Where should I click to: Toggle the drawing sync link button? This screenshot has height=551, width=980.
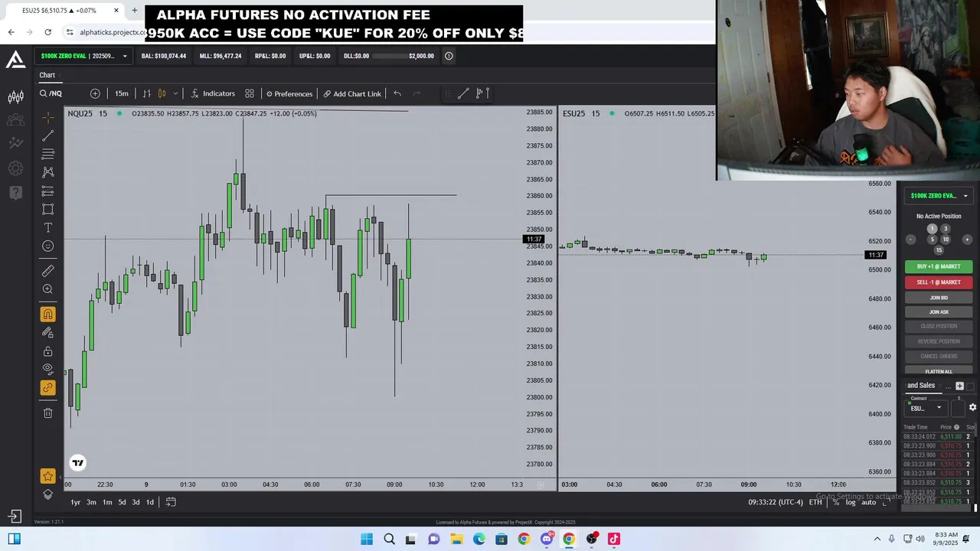[x=47, y=387]
